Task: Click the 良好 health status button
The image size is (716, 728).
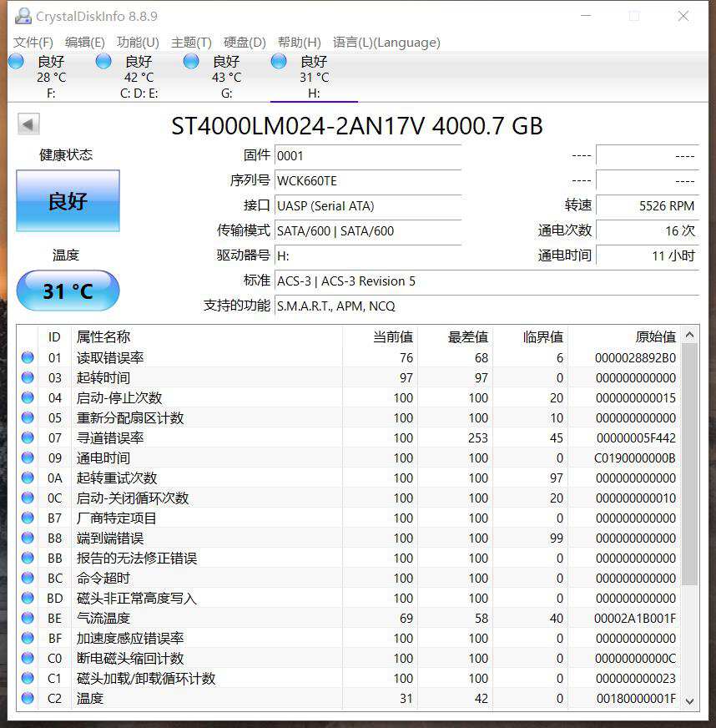Action: pyautogui.click(x=68, y=200)
